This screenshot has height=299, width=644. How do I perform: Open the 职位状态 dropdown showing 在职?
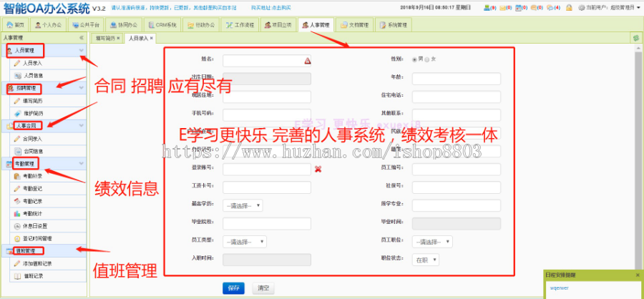[426, 260]
